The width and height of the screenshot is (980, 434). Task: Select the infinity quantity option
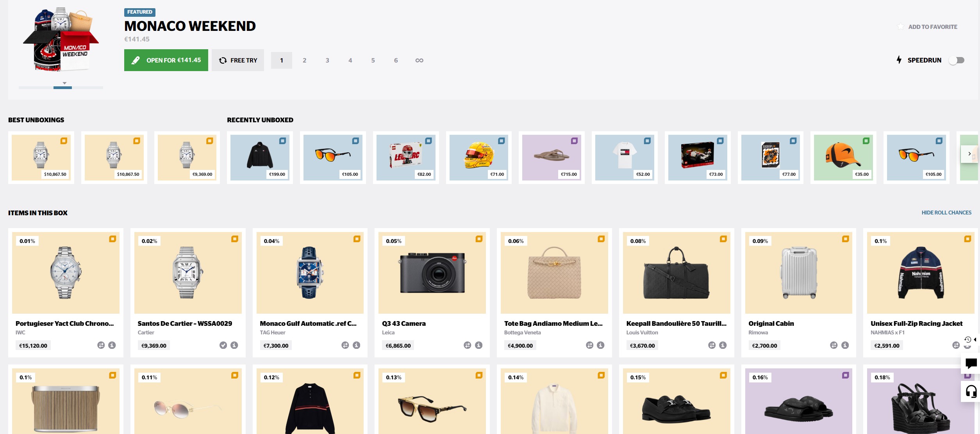tap(419, 60)
